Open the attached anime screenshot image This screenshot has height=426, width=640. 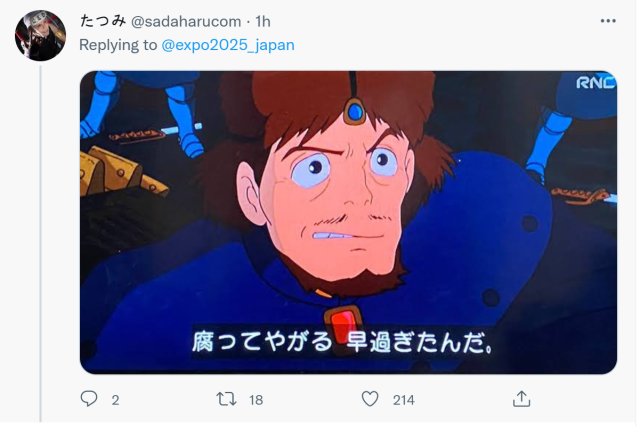[x=348, y=222]
